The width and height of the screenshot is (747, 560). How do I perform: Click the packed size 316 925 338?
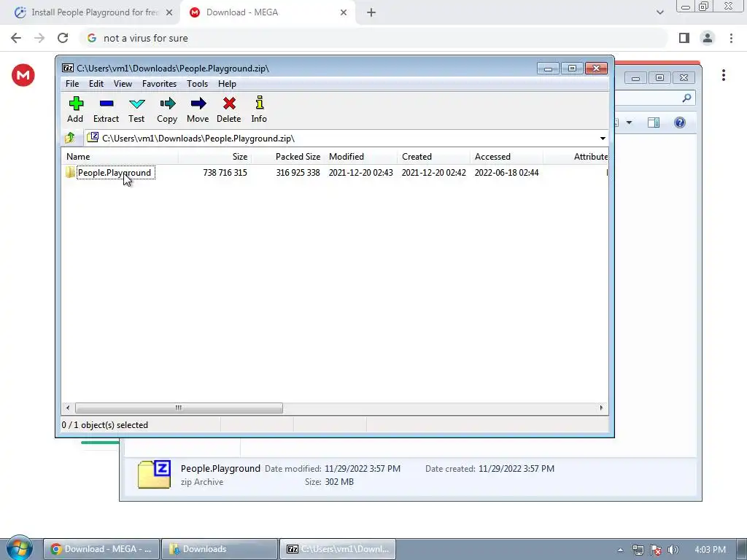pyautogui.click(x=298, y=172)
